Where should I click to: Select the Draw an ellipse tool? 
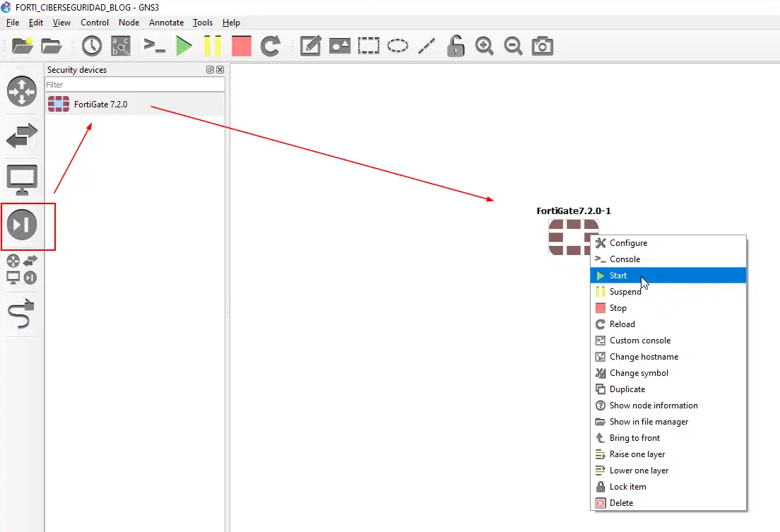click(398, 46)
